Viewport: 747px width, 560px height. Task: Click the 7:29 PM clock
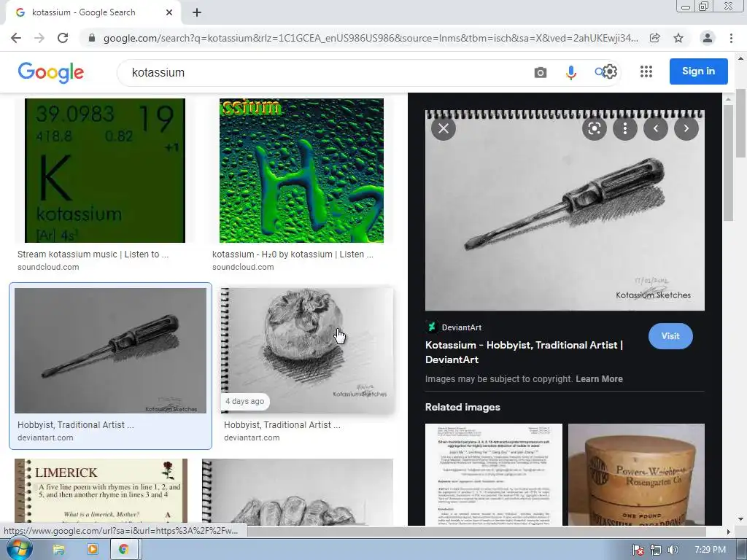[710, 550]
